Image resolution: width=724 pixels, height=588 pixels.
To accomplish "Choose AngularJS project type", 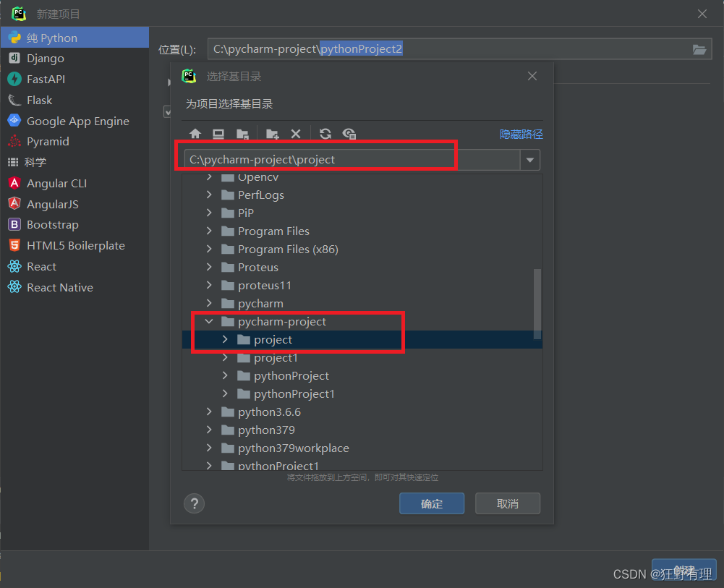I will coord(74,204).
